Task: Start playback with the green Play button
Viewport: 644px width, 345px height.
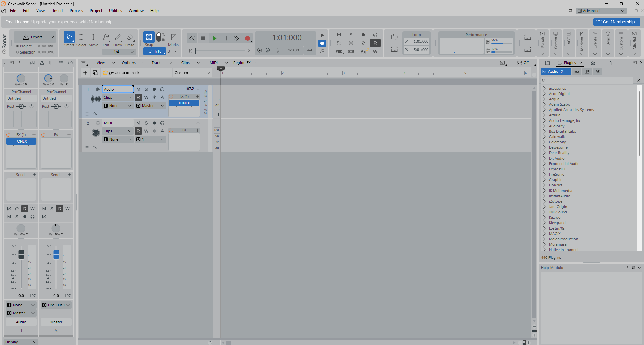Action: (214, 38)
